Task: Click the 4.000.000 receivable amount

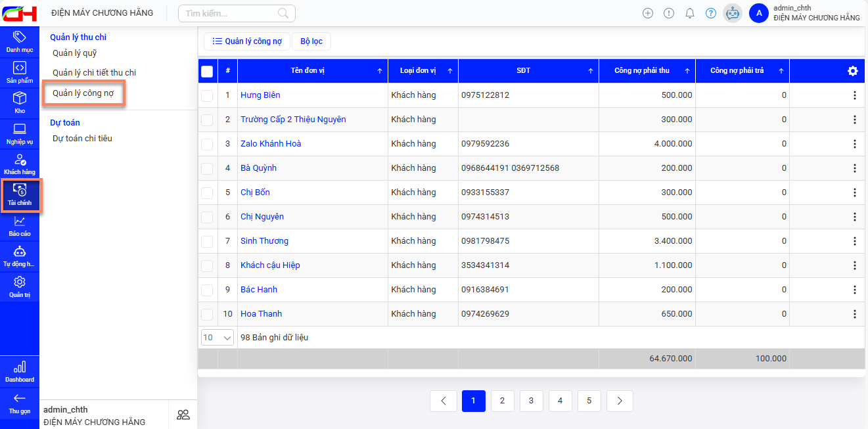Action: pyautogui.click(x=674, y=144)
